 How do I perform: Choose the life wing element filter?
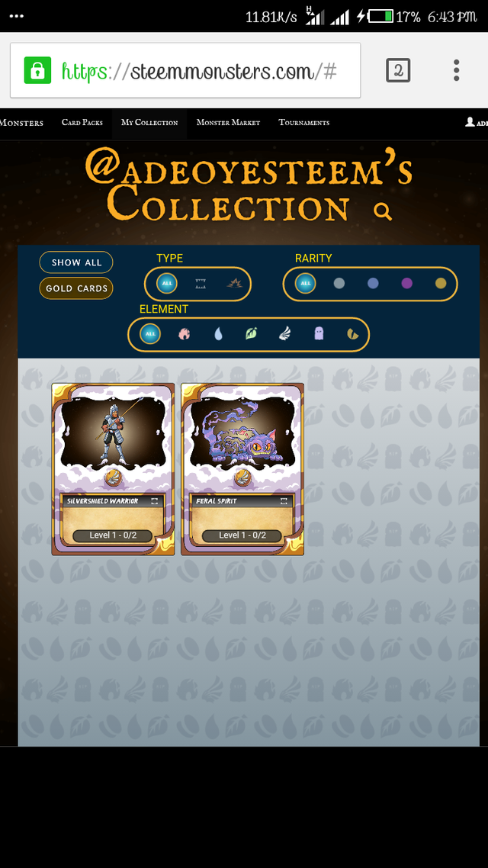click(x=285, y=334)
